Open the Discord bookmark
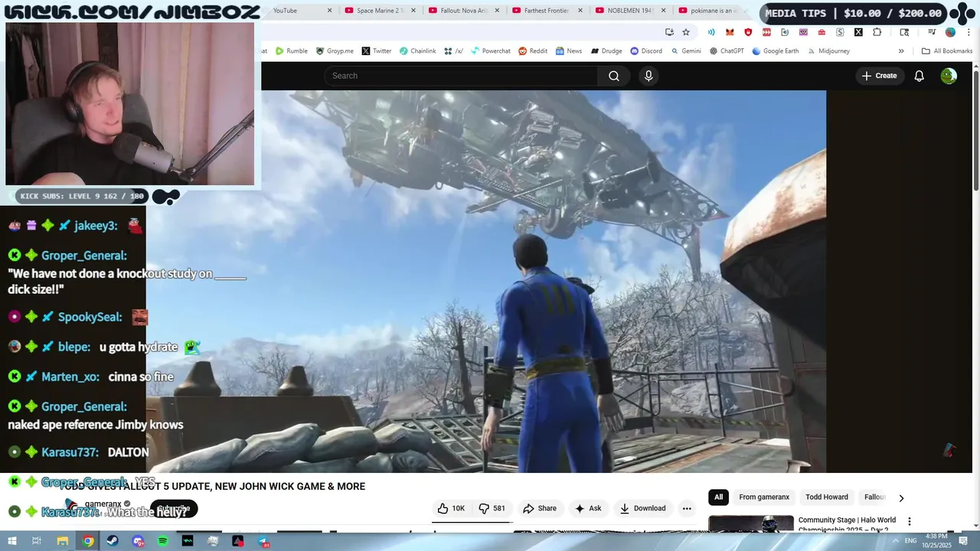The width and height of the screenshot is (980, 551). point(646,51)
